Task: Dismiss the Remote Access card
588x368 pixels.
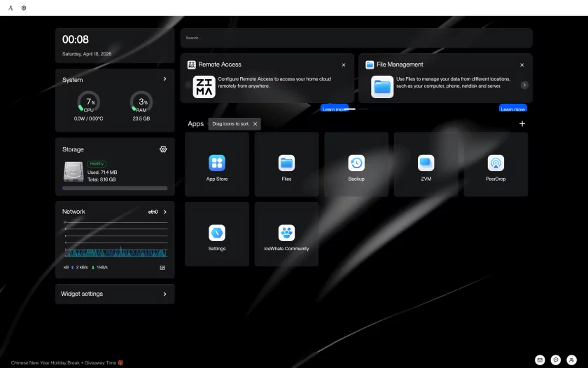Action: tap(344, 64)
